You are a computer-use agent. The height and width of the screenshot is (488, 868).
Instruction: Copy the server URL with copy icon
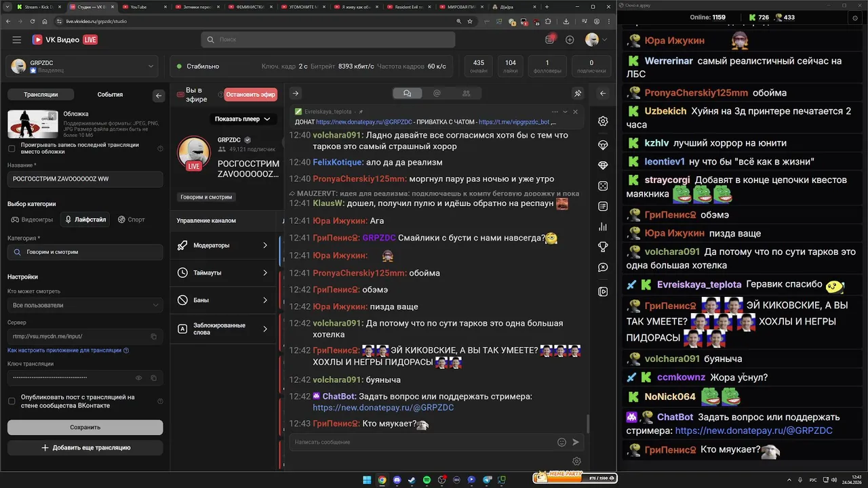point(154,336)
